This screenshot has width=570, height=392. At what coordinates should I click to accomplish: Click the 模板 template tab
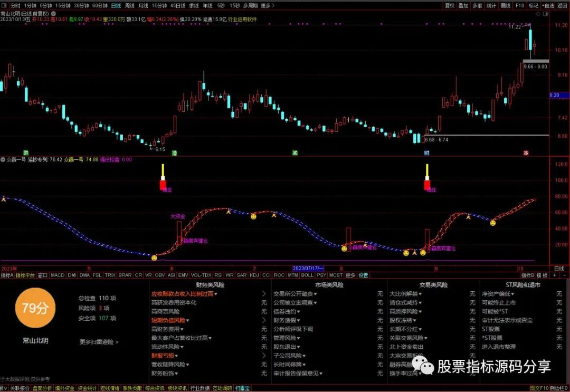[x=542, y=275]
